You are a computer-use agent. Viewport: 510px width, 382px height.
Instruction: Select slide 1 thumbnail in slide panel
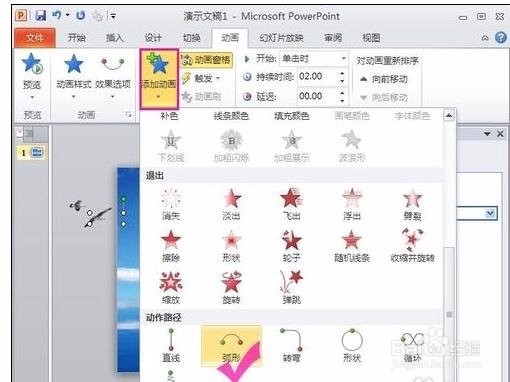point(31,153)
